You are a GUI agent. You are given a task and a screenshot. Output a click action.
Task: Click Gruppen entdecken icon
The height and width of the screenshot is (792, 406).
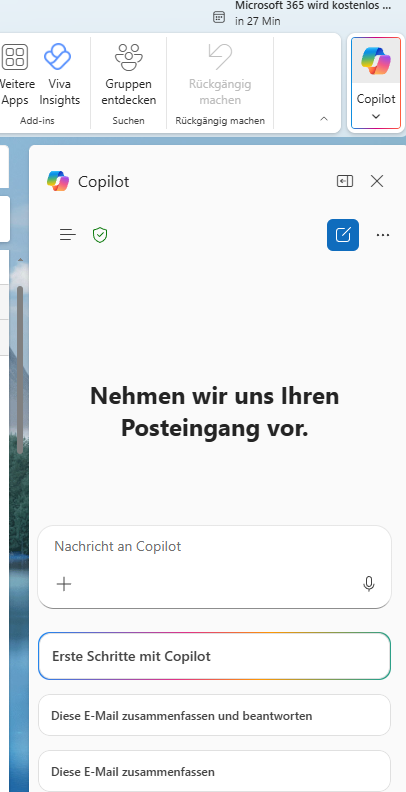(129, 57)
